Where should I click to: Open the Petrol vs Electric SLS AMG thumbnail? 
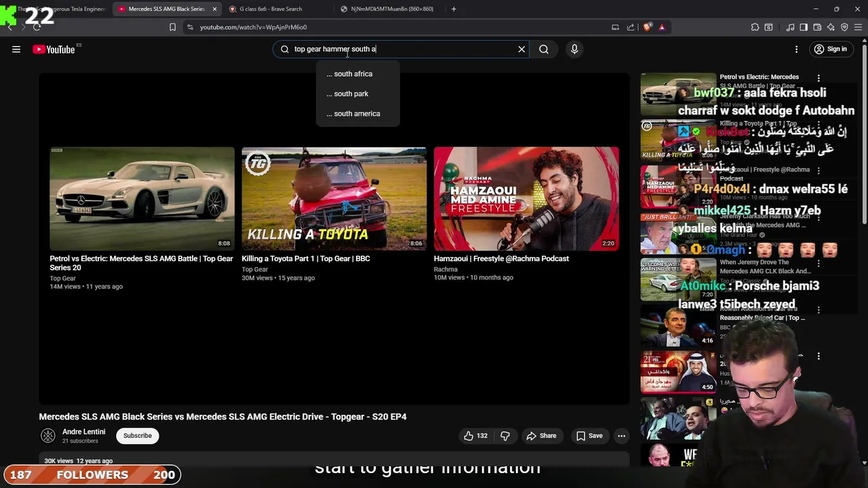[142, 199]
